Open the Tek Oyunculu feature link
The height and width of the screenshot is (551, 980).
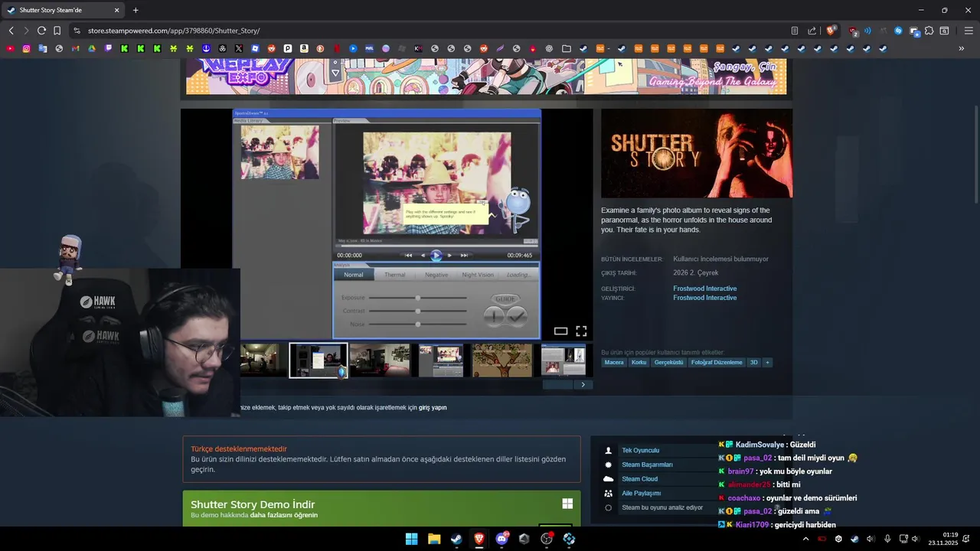click(x=640, y=451)
